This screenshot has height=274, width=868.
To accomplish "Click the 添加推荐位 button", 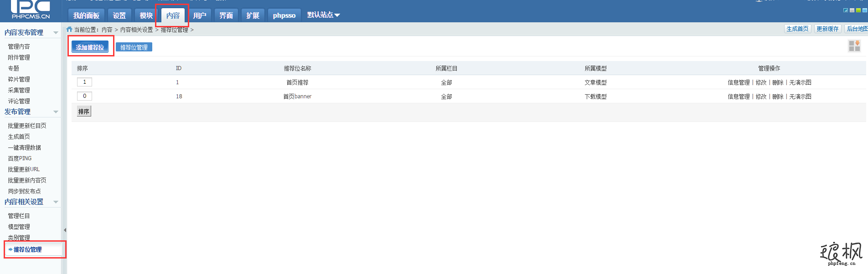I will coord(90,47).
